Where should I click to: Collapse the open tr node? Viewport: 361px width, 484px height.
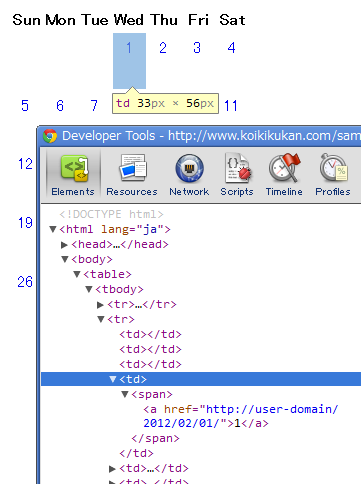tap(101, 319)
